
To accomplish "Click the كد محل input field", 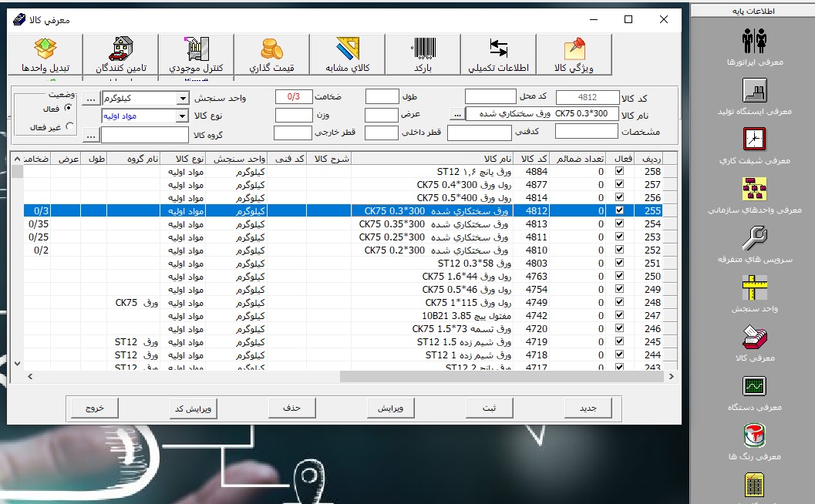I will [490, 96].
